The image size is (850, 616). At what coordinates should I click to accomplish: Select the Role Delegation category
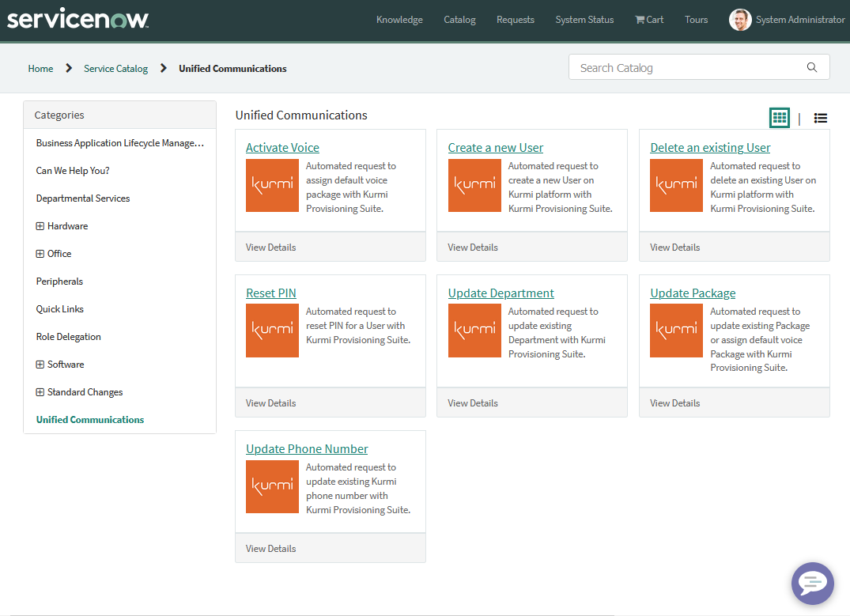68,337
